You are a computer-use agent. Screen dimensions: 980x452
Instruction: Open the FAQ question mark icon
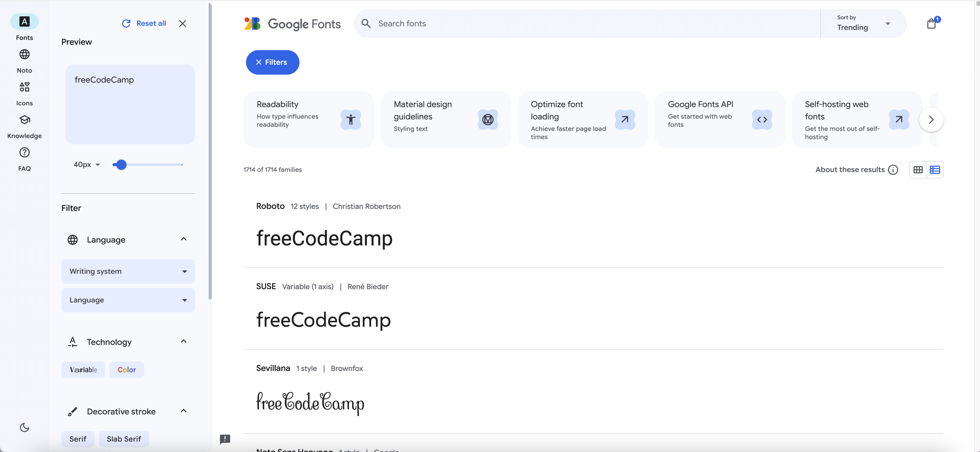point(24,152)
